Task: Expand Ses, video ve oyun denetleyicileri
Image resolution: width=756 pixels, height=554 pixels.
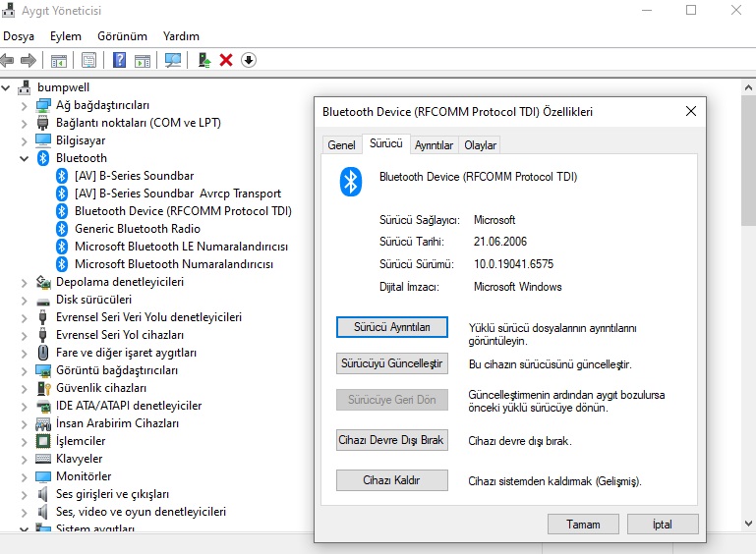Action: (25, 512)
